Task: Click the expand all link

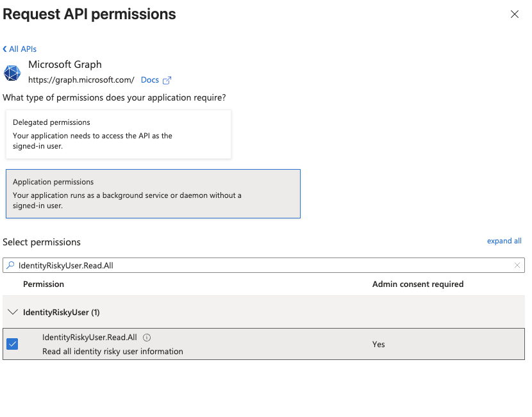Action: (504, 241)
